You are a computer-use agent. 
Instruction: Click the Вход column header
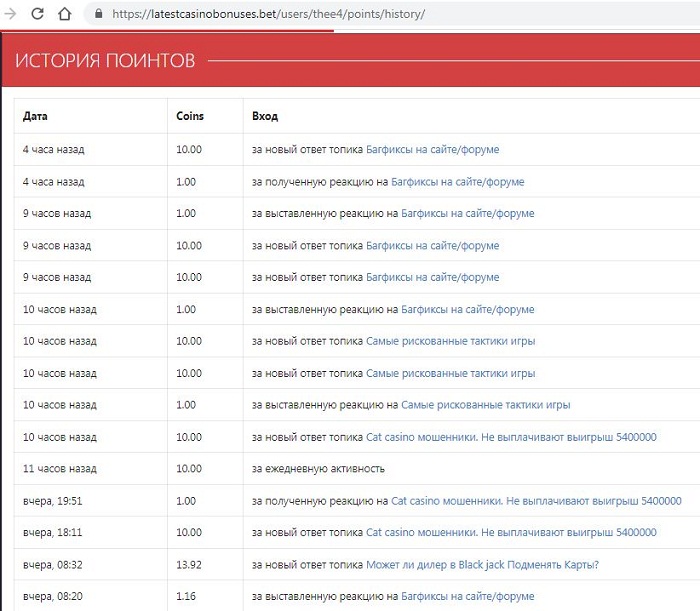point(265,116)
